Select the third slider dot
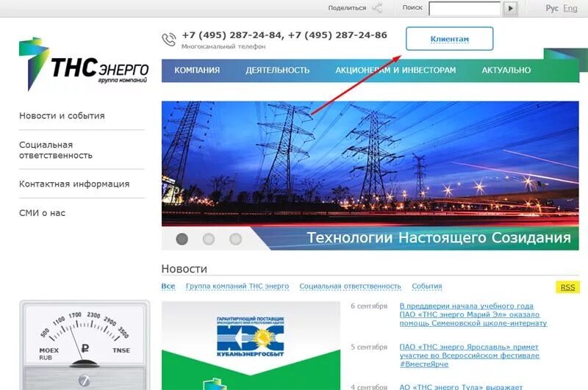Screen dimensions: 588x390 pos(235,239)
